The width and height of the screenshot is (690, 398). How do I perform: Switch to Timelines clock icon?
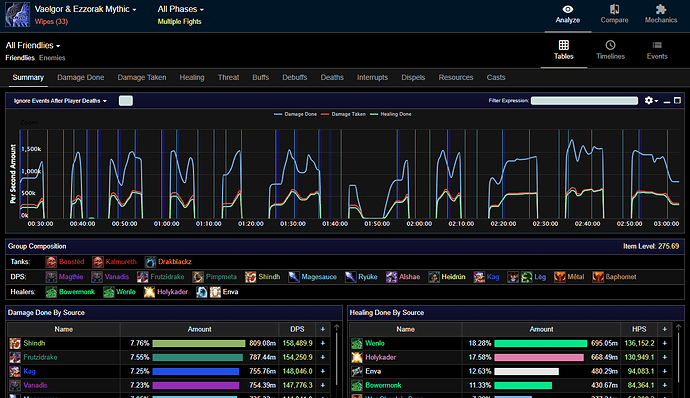(610, 45)
